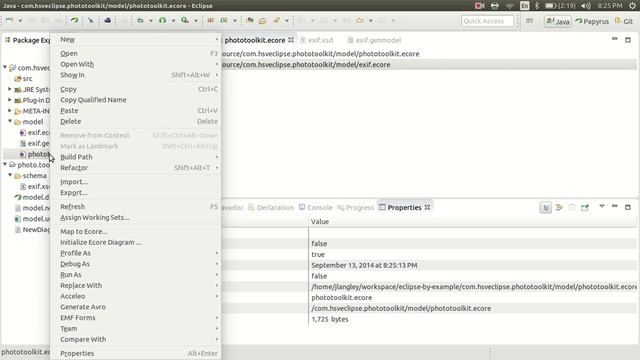Choose Import... from the context menu
Image resolution: width=640 pixels, height=360 pixels.
click(136, 182)
